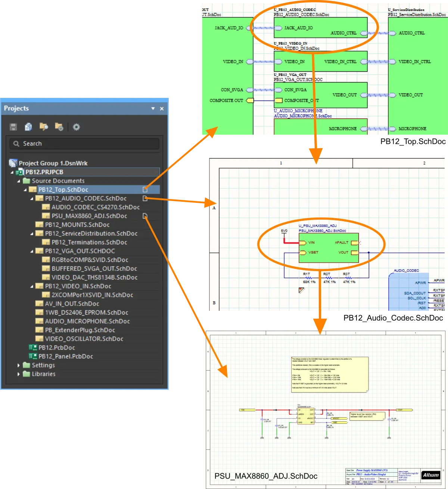Click the PCB document icon beside PB12.PcbDoc
Viewport: 448px width, 489px height.
click(x=33, y=347)
